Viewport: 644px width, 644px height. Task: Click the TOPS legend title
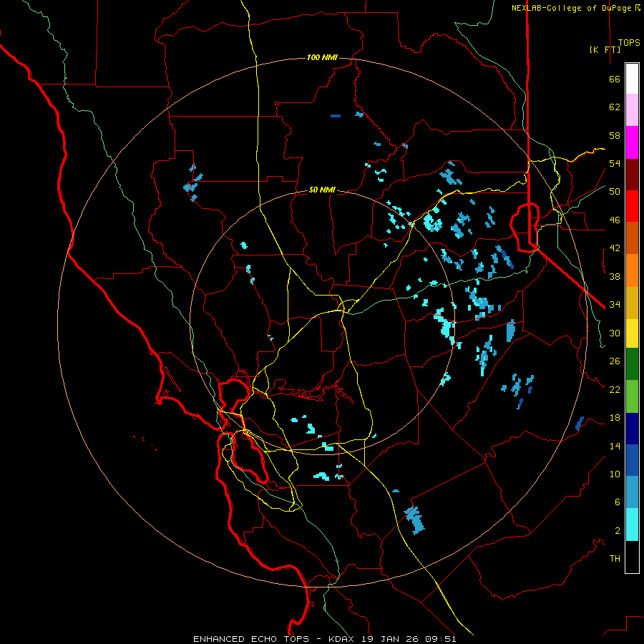(629, 43)
